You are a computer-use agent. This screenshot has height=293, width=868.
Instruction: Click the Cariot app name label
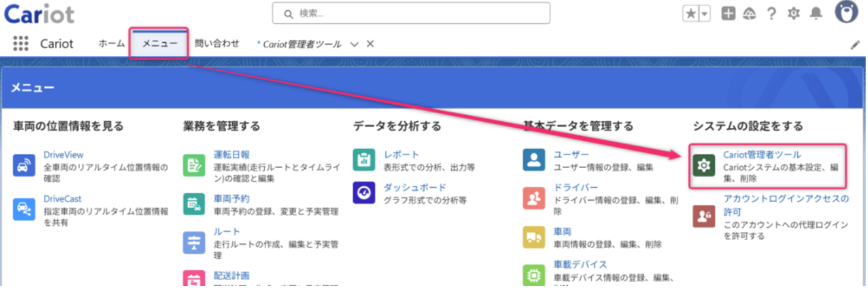tap(57, 44)
